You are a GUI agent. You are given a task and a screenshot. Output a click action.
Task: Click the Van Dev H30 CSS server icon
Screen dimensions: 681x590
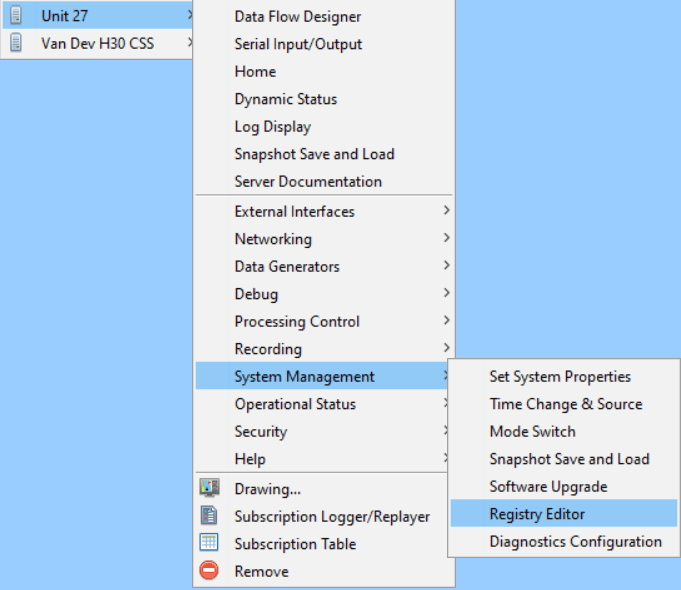pos(16,44)
